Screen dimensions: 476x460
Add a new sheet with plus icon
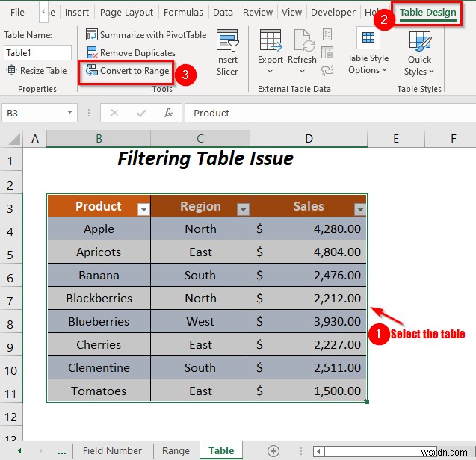pos(273,451)
